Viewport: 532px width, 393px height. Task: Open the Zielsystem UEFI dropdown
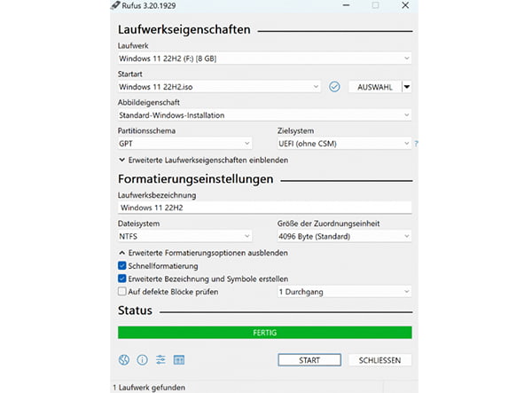(x=344, y=144)
